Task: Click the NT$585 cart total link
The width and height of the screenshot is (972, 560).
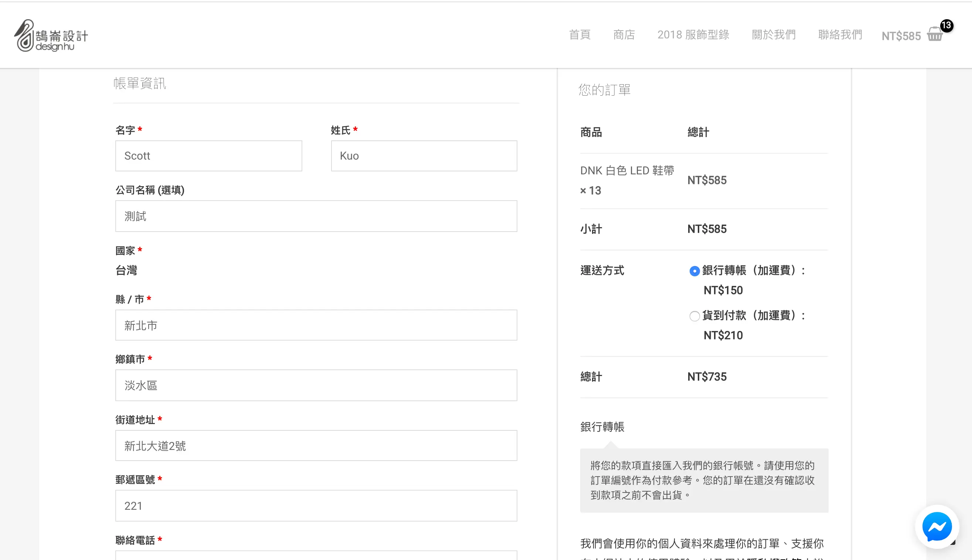Action: tap(901, 36)
